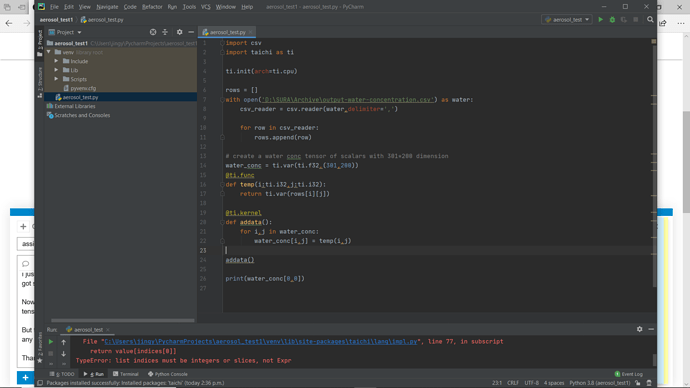Viewport: 690px width, 388px height.
Task: Collapse the addata function fold marker on line 20
Action: pos(222,222)
